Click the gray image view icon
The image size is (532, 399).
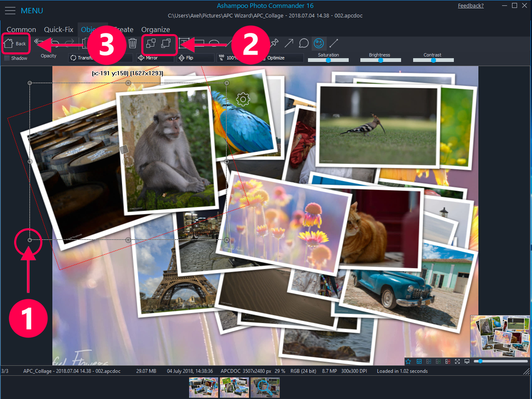tap(429, 362)
